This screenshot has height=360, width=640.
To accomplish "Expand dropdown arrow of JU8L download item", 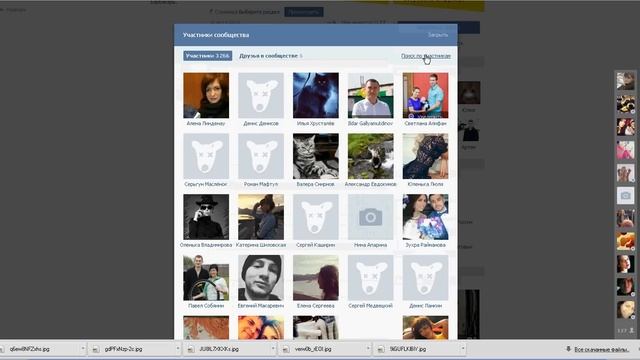I will point(273,349).
